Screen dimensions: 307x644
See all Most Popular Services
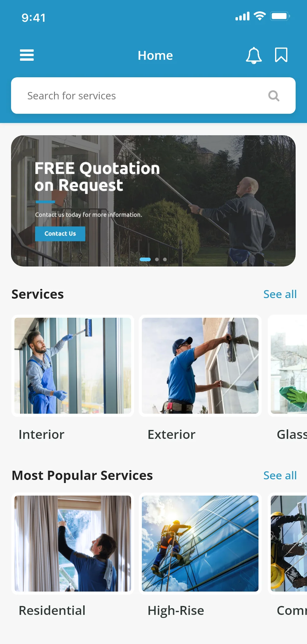tap(280, 475)
